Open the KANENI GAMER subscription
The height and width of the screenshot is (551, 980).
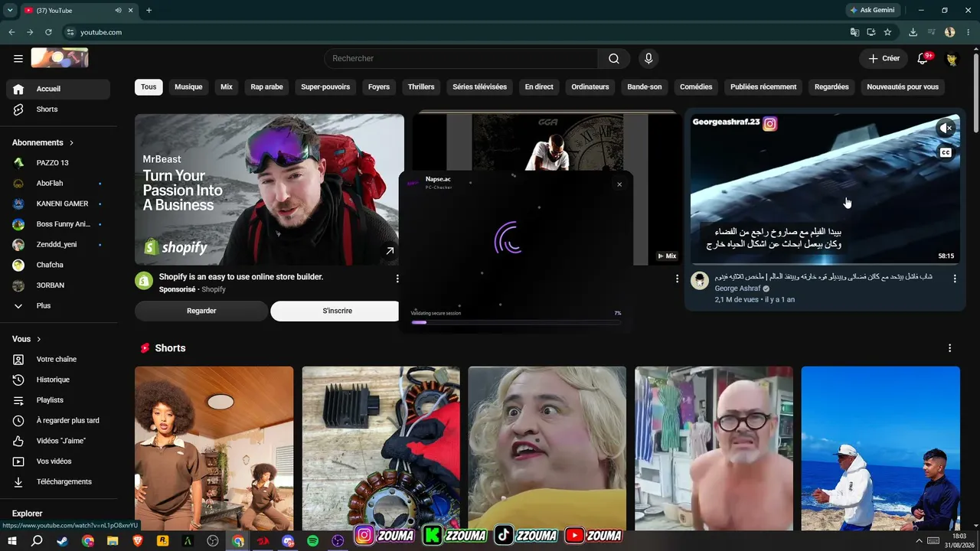pyautogui.click(x=58, y=204)
